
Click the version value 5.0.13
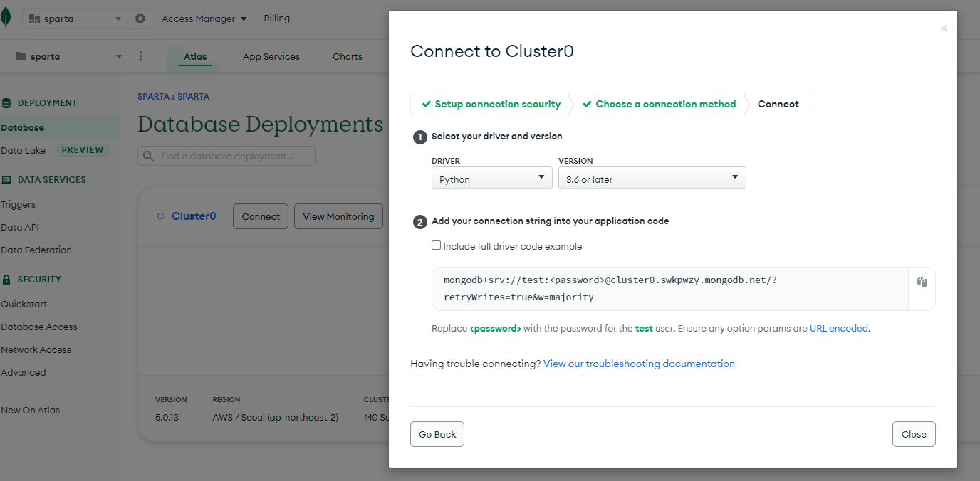[x=167, y=418]
